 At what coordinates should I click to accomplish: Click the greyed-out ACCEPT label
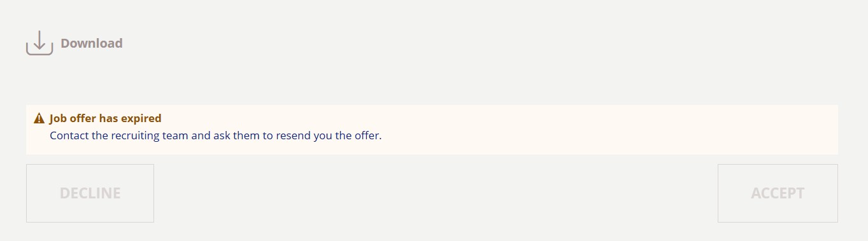coord(778,193)
